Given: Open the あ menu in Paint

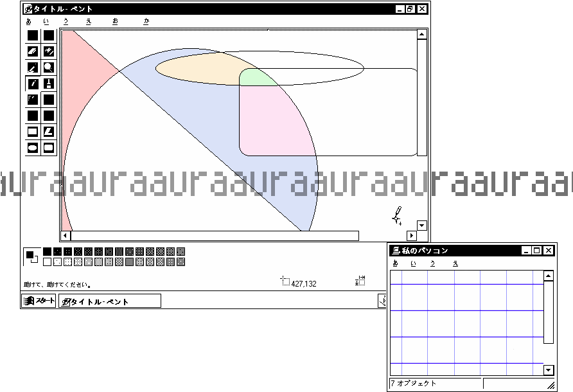Looking at the screenshot, I should (x=28, y=22).
